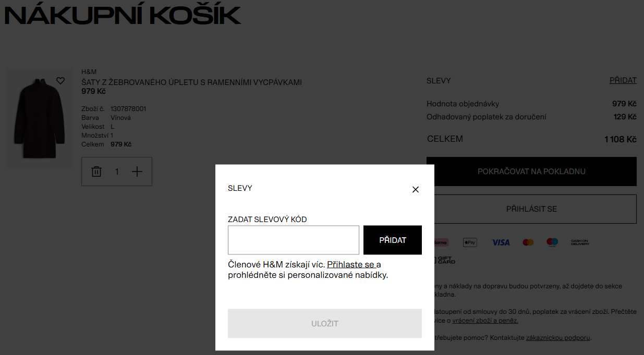Screen dimensions: 644x355
Task: Select the Klarna payment icon
Action: [440, 242]
